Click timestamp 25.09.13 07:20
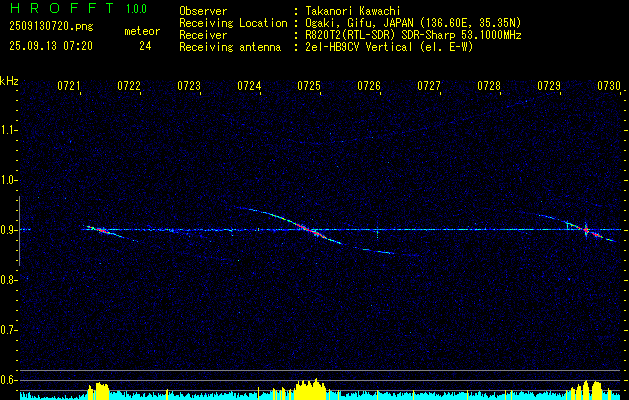 click(51, 46)
